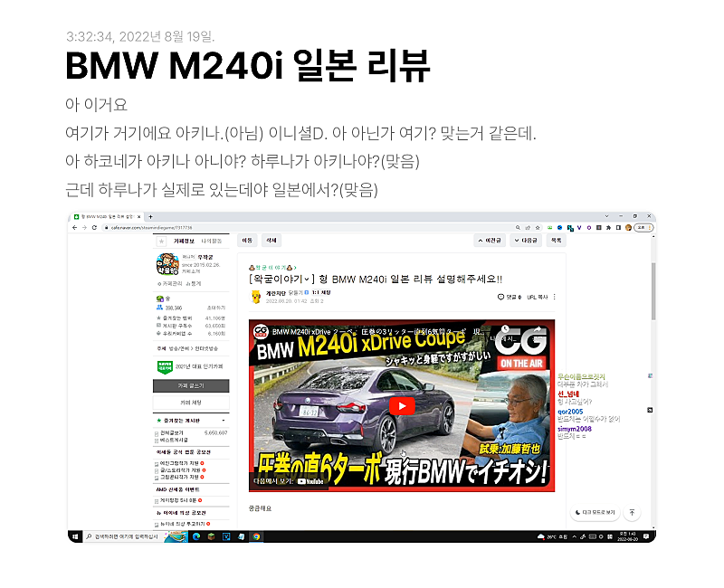Viewport: 724px width, 588px height.
Task: Bookmark the page with the star icon
Action: pos(538,228)
